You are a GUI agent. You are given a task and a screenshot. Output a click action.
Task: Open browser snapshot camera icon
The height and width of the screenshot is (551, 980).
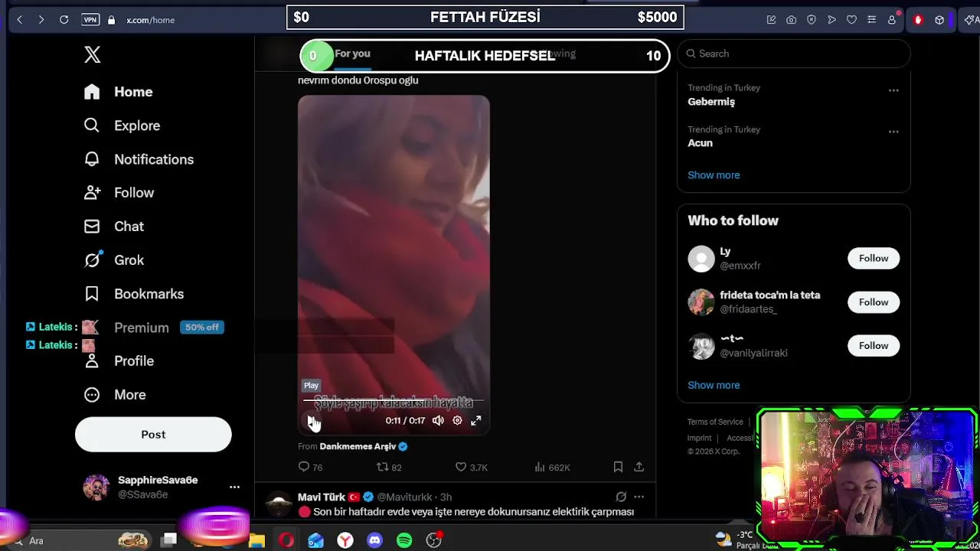click(792, 20)
